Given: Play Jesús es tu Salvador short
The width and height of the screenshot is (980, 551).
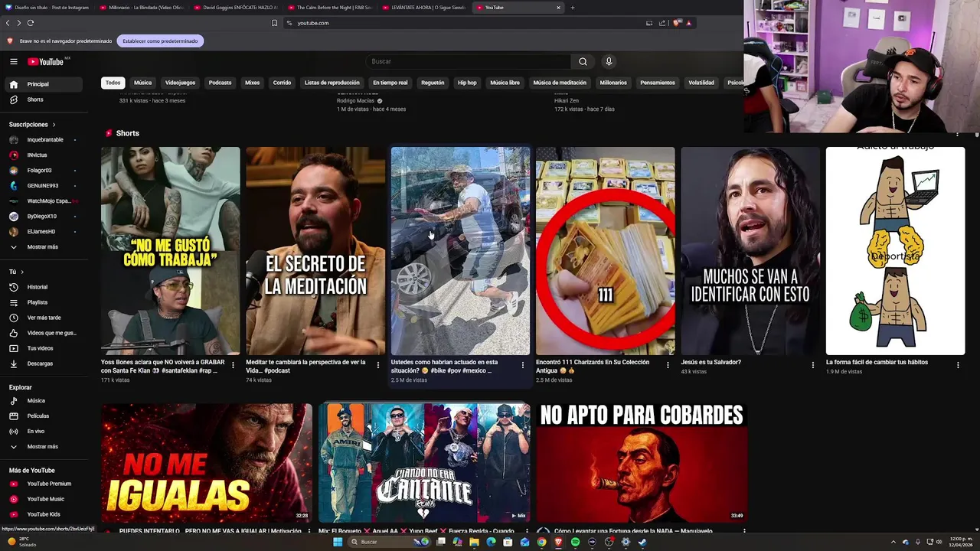Looking at the screenshot, I should pos(750,251).
